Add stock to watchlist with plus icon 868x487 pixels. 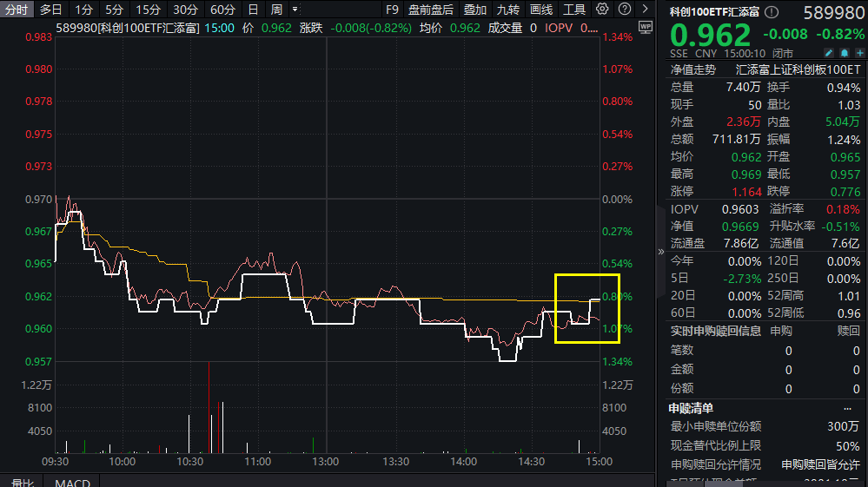pyautogui.click(x=858, y=53)
